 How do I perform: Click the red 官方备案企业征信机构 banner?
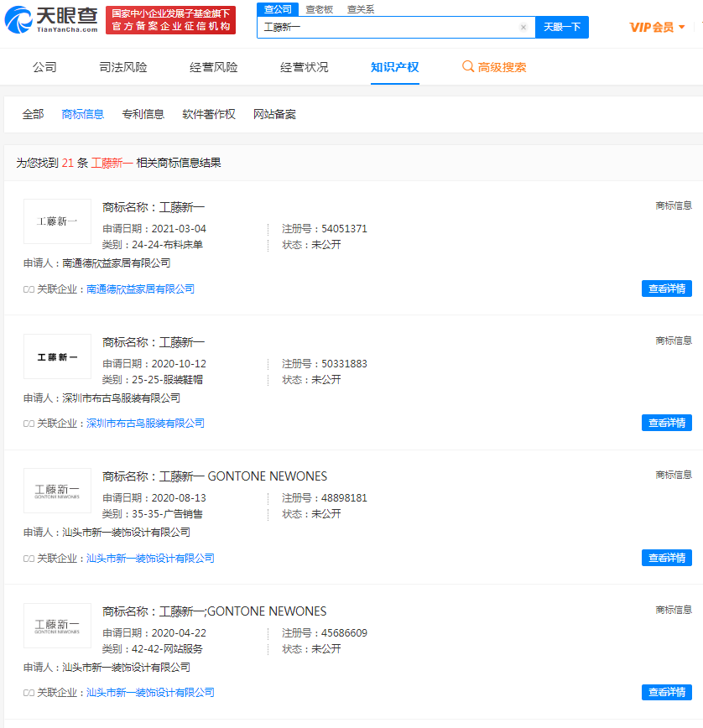coord(171,20)
